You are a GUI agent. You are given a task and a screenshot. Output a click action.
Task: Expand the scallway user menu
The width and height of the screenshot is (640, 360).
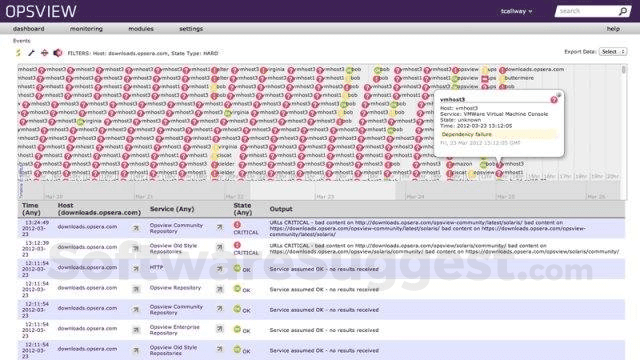pyautogui.click(x=516, y=11)
